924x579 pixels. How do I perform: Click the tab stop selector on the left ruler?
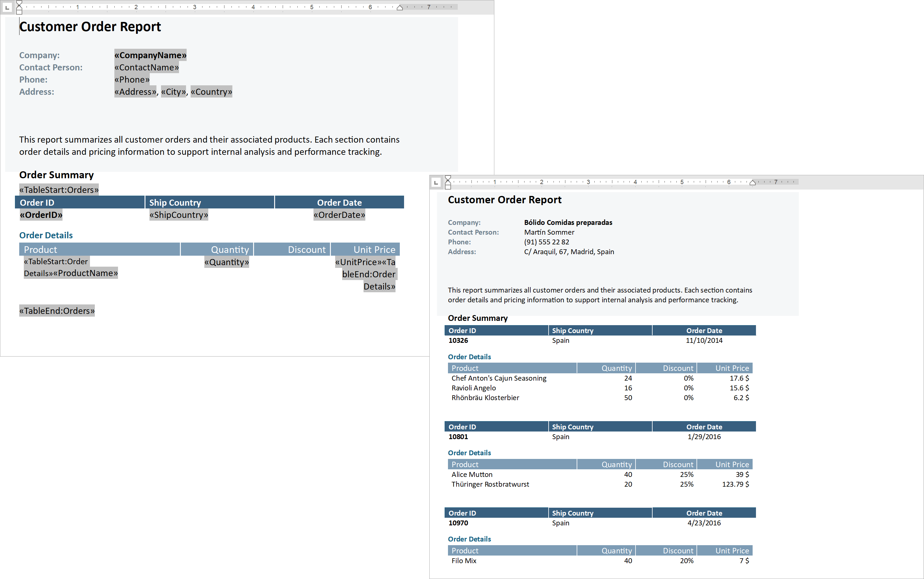coord(7,7)
